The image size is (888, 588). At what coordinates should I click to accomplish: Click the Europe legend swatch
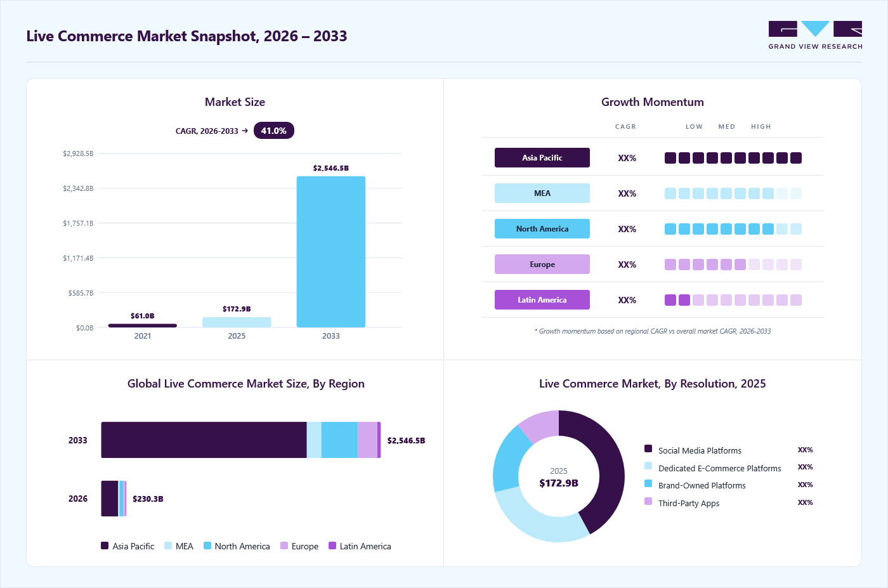point(284,546)
